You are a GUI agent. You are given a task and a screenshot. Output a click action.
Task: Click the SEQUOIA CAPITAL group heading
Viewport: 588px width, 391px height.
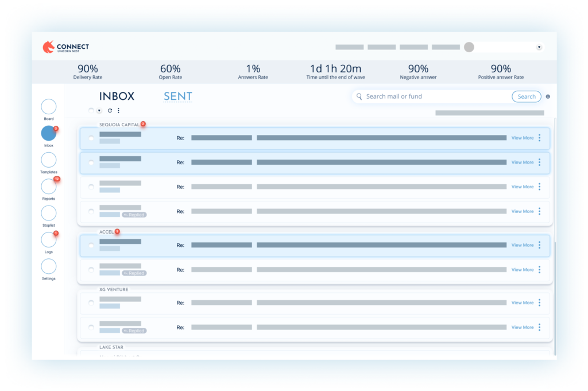tap(119, 125)
